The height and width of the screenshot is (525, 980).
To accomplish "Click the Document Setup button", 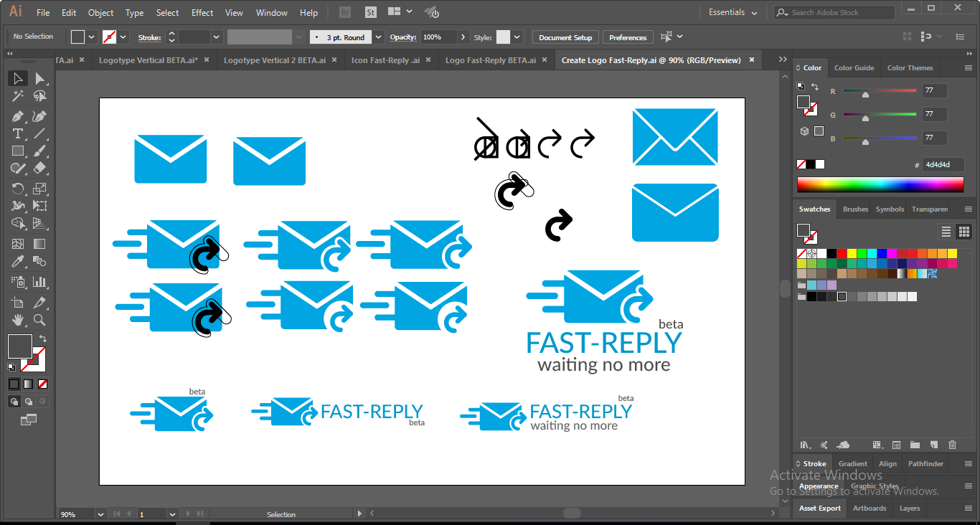I will click(565, 37).
